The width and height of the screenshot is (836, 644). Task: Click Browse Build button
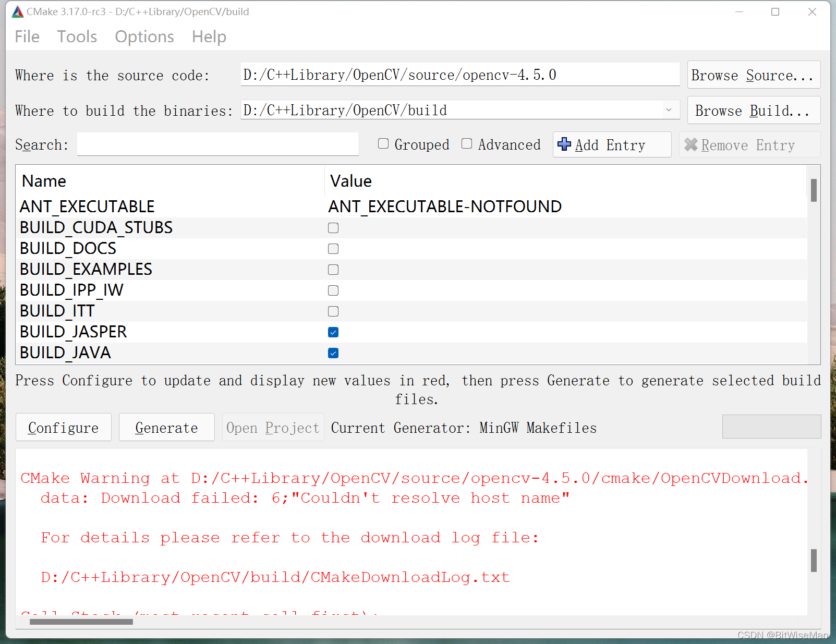pyautogui.click(x=754, y=111)
